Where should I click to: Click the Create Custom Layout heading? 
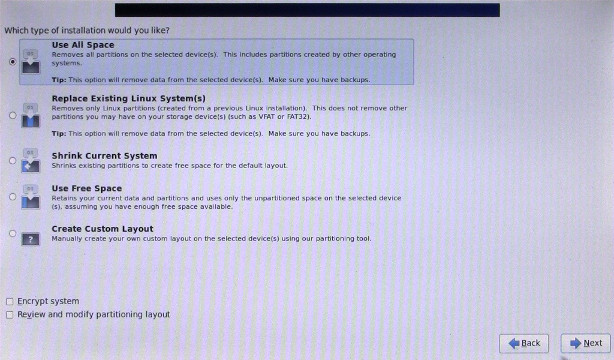103,229
